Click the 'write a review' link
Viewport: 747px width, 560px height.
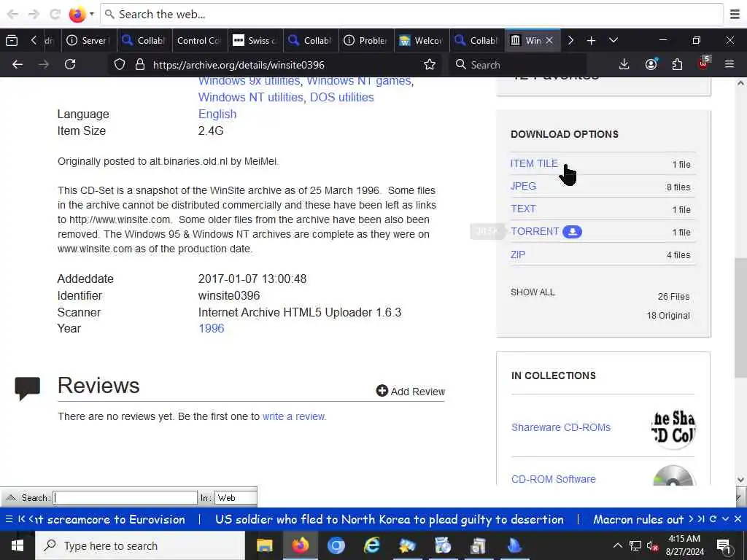[293, 416]
